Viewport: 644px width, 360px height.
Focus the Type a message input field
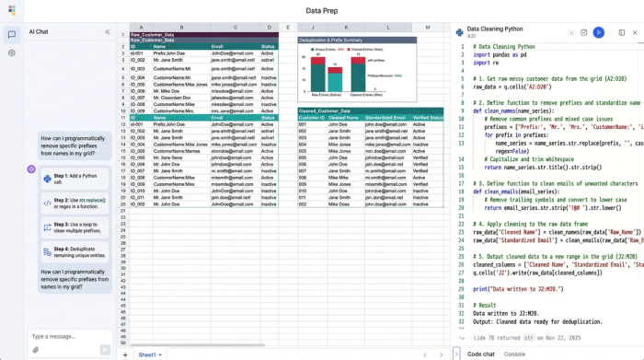click(70, 337)
